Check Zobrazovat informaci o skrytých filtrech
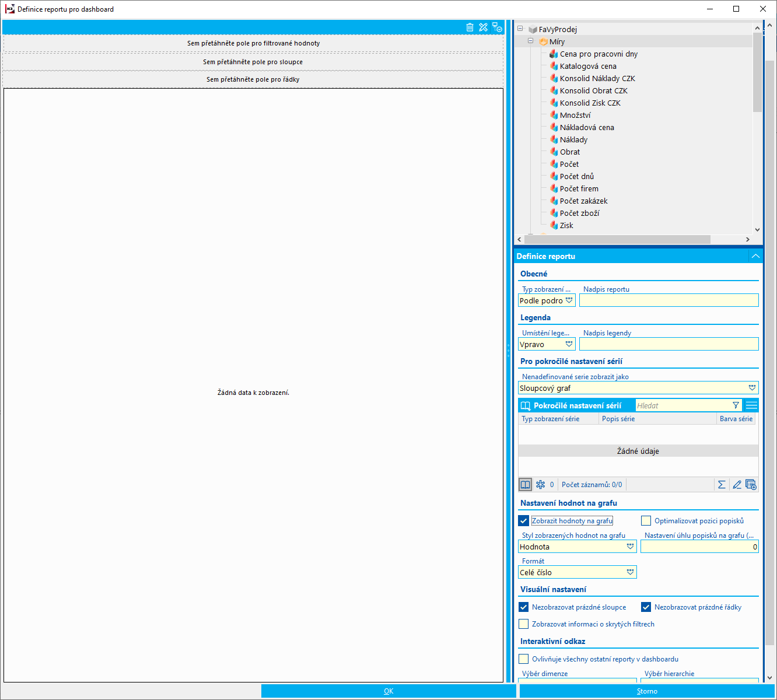Viewport: 777px width, 700px height. [x=524, y=624]
